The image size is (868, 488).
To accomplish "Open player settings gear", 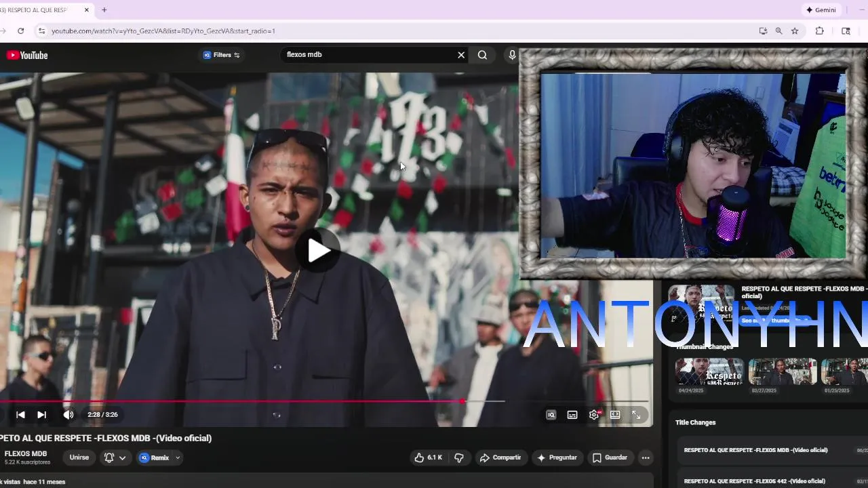I will click(x=594, y=415).
